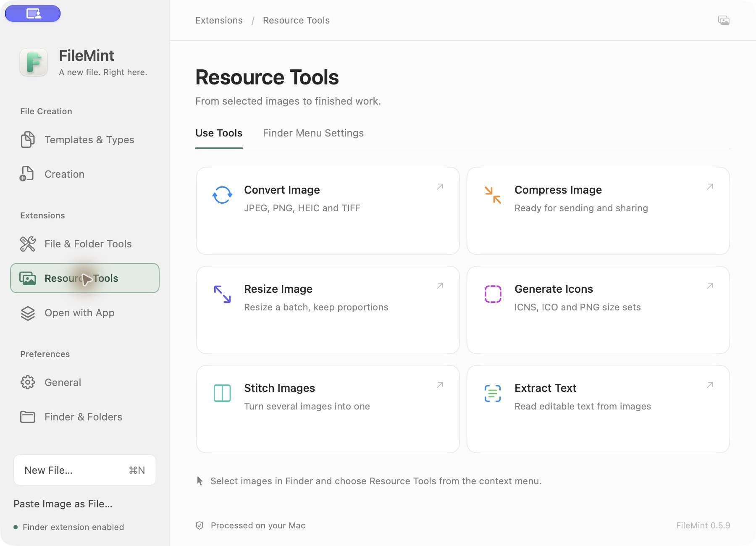The image size is (756, 546).
Task: Click the File Creation section header
Action: [x=46, y=111]
